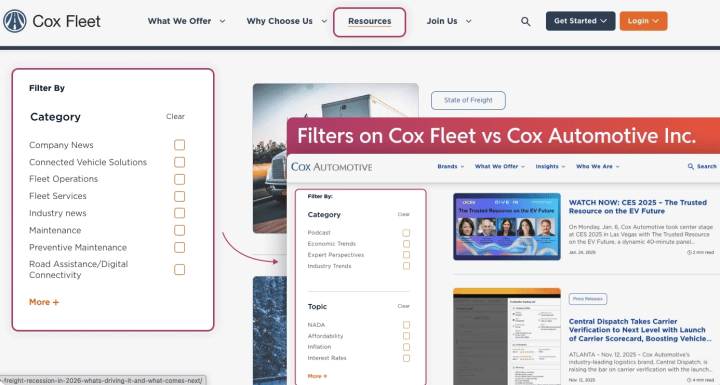Check the Fleet Services checkbox

click(x=180, y=196)
